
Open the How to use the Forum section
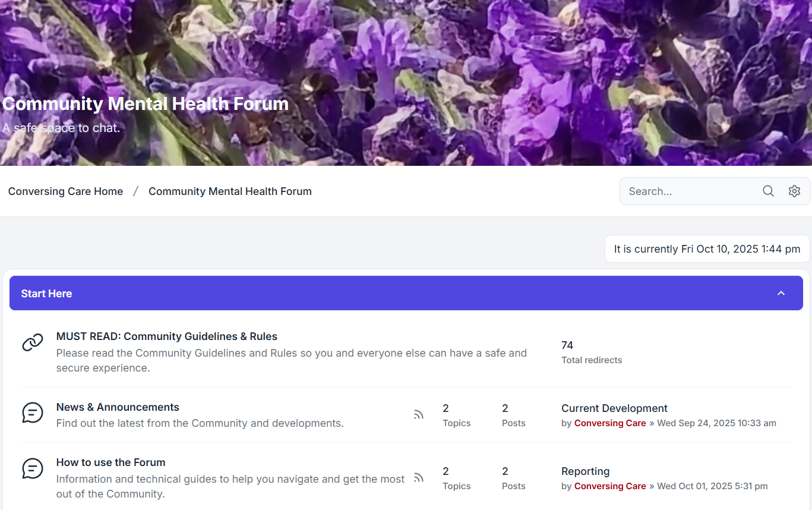coord(110,462)
